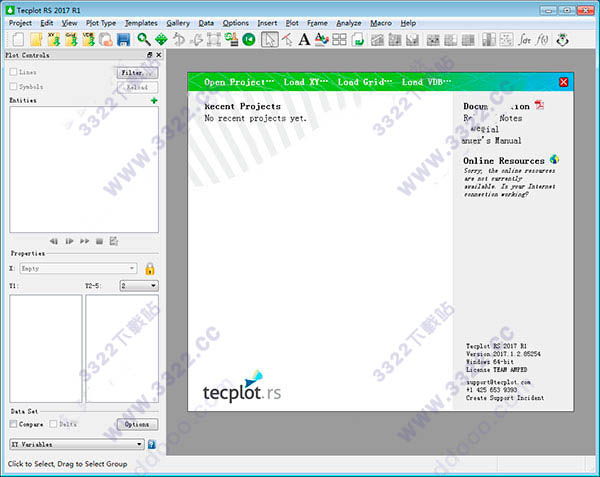Viewport: 600px width, 477px height.
Task: Click the fast-forward playback button
Action: (x=85, y=241)
